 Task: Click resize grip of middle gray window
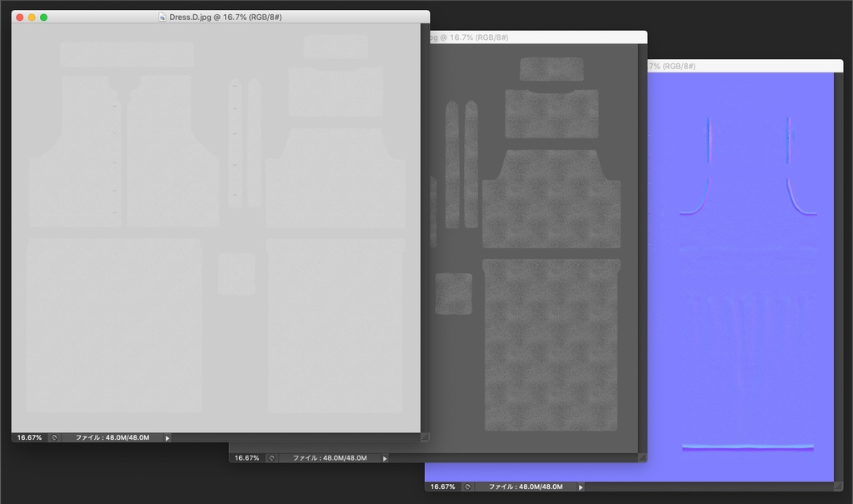642,457
